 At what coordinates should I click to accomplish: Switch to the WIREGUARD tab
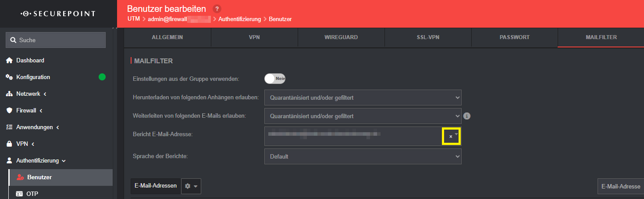(x=341, y=37)
